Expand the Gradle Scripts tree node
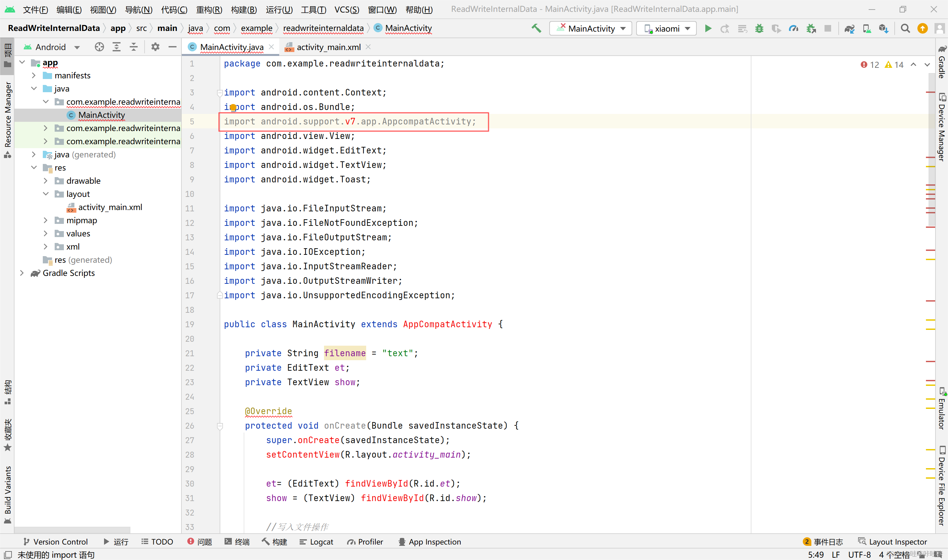 coord(22,273)
